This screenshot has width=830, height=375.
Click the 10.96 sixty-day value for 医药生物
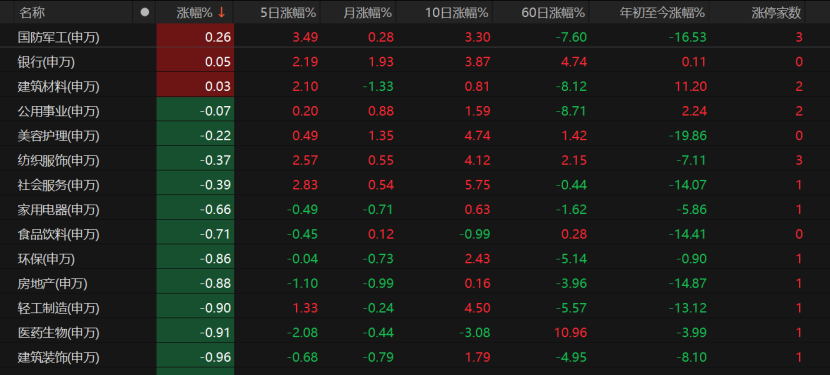point(571,333)
